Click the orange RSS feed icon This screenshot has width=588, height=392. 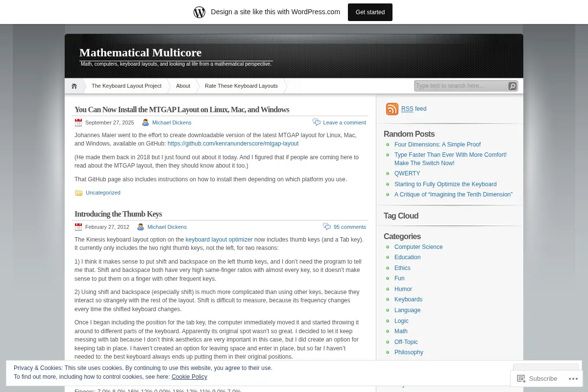[392, 109]
